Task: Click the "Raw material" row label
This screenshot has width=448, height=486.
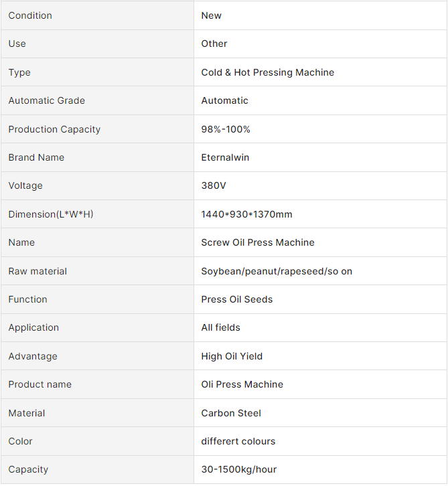Action: 38,271
